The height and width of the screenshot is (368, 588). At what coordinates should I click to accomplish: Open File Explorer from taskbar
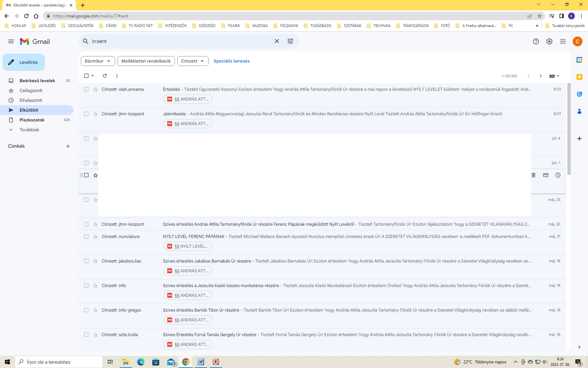pyautogui.click(x=126, y=362)
